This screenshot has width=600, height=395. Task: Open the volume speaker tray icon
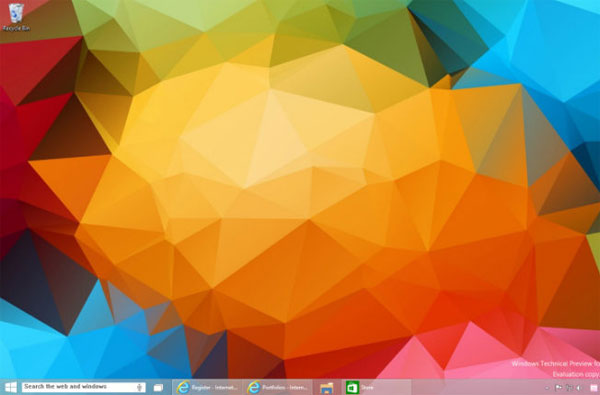579,388
